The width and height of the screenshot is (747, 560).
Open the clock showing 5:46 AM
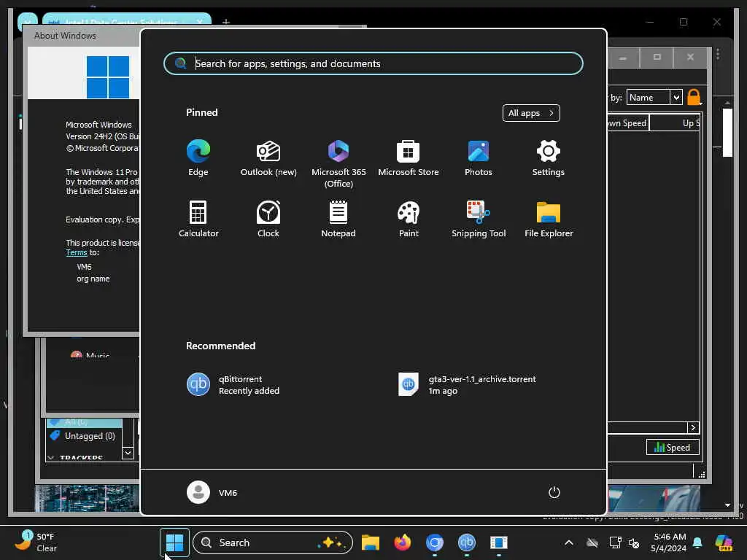pos(669,542)
